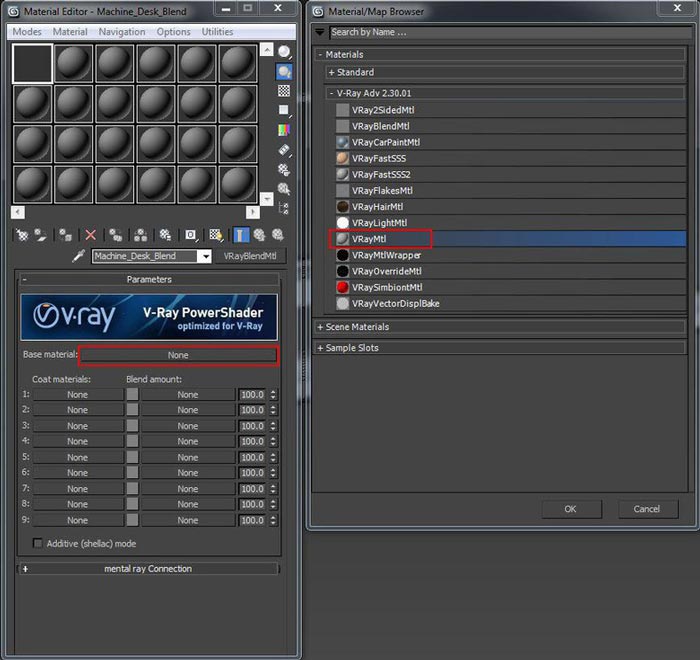Click blend color swatch for coat 5
The image size is (700, 660).
[x=132, y=457]
